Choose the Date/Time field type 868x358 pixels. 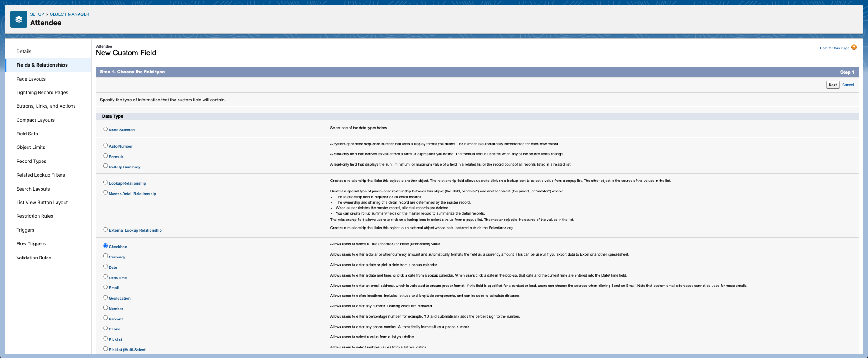click(105, 277)
